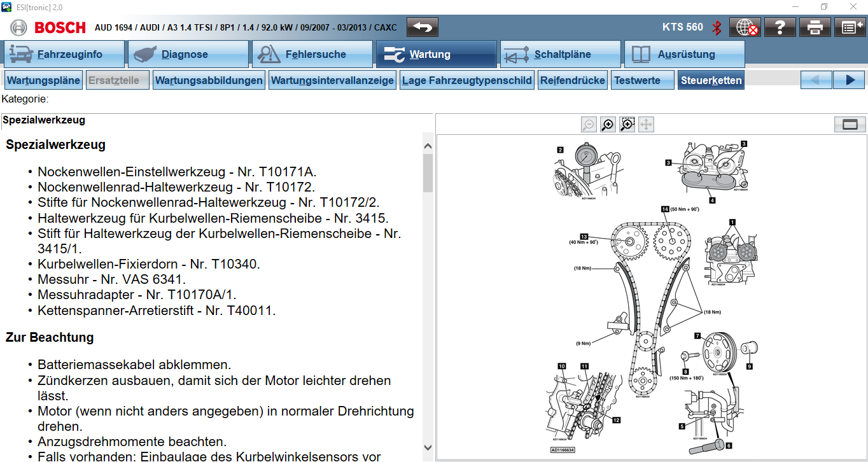Select the Wartungspläne sub-tab
The width and height of the screenshot is (868, 462).
[43, 81]
